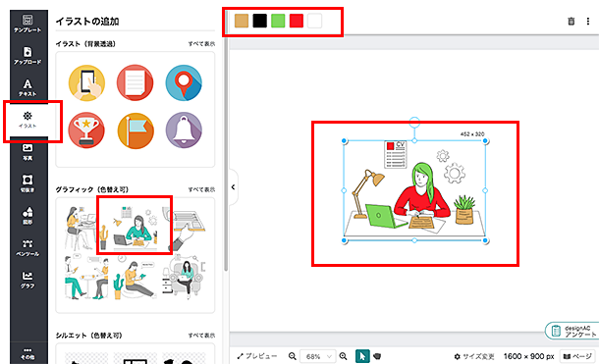Open the designAC アンケート survey
Image resolution: width=599 pixels, height=364 pixels.
pos(573,331)
